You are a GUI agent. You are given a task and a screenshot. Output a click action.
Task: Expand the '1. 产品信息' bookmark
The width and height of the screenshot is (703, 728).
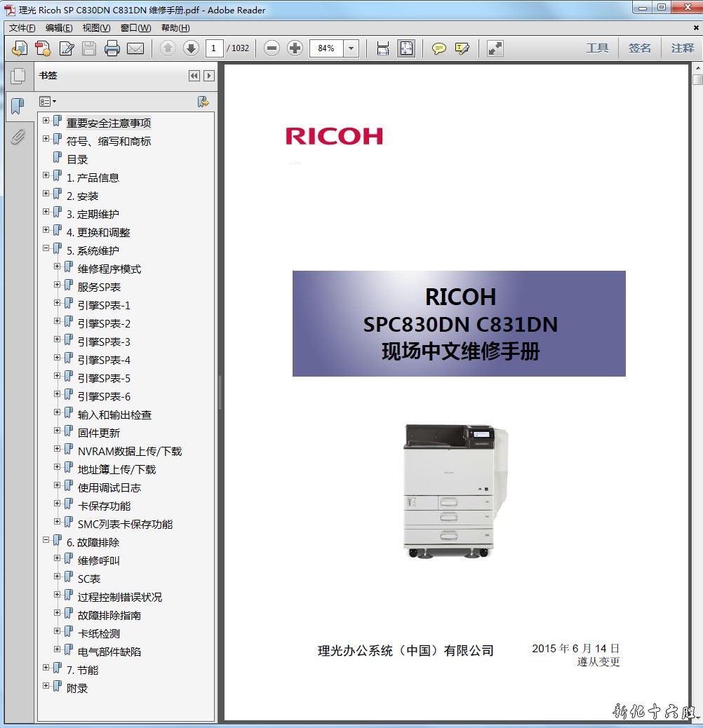46,175
